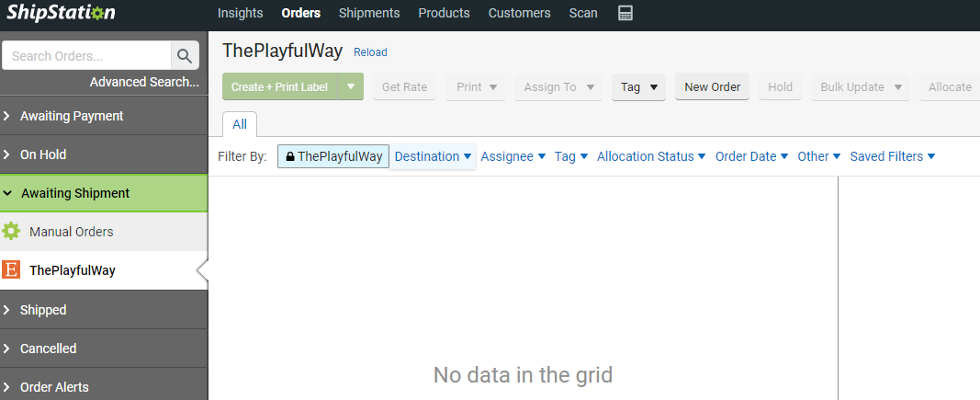
Task: Select ThePlayfulWay in sidebar
Action: point(104,270)
